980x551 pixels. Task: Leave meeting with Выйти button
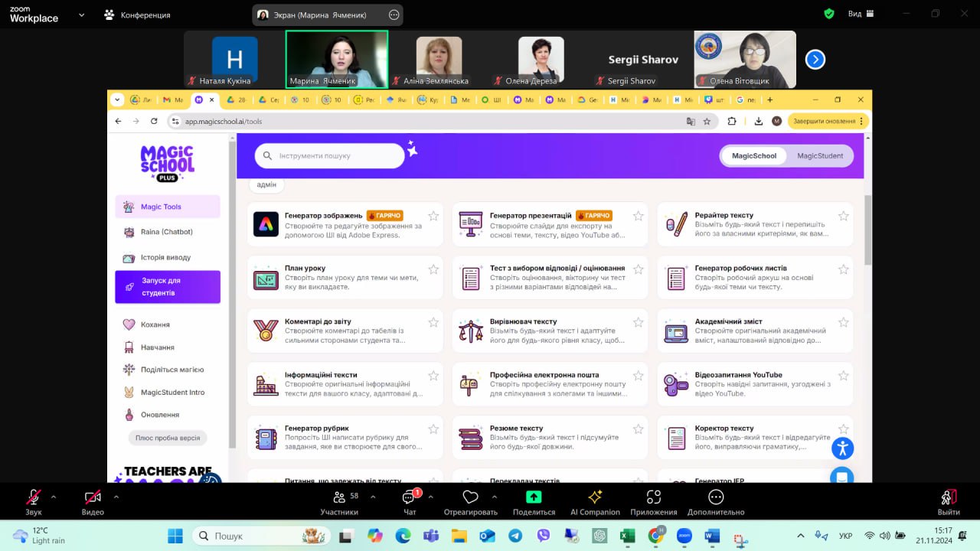click(x=949, y=502)
